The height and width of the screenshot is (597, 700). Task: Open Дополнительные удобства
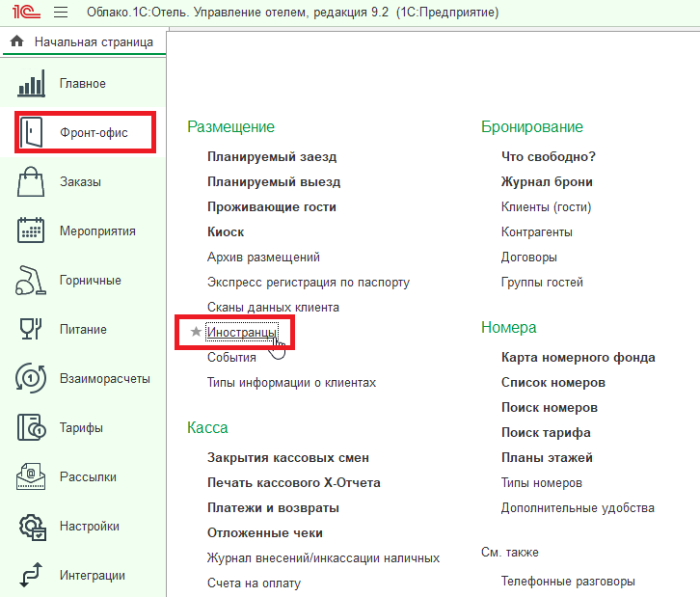[x=578, y=507]
